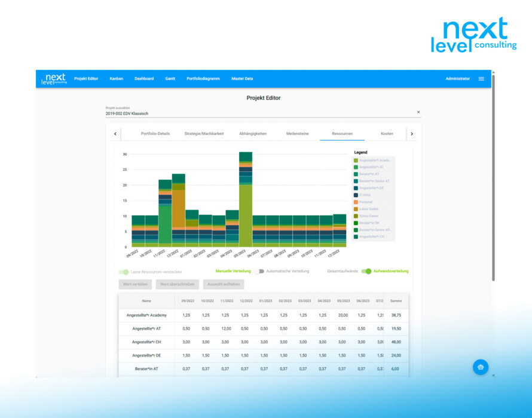Click Personal legend color marker

pos(356,202)
